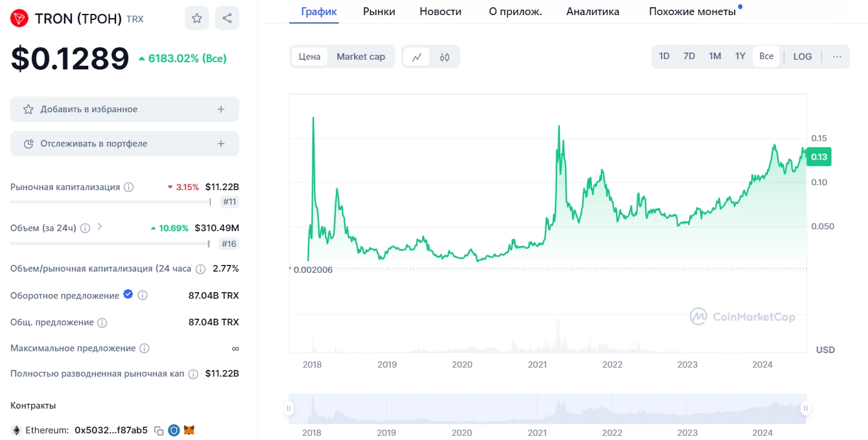Expand Добавить в избранное plus button
The height and width of the screenshot is (440, 868).
221,109
